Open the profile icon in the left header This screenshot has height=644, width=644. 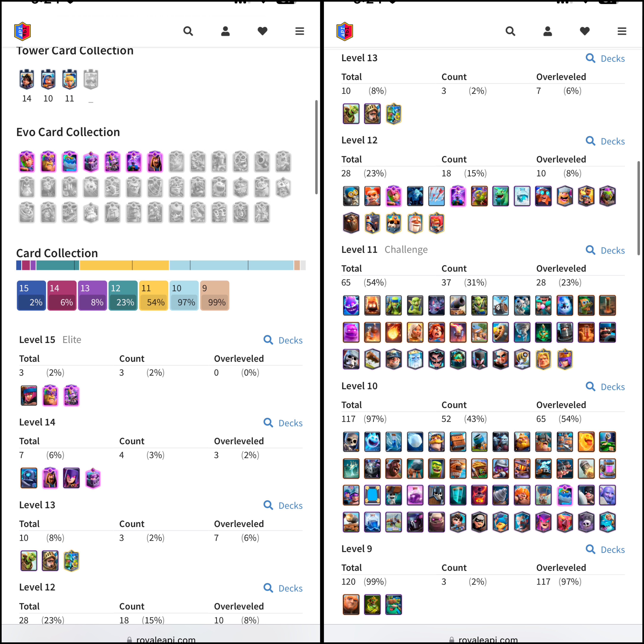click(225, 31)
